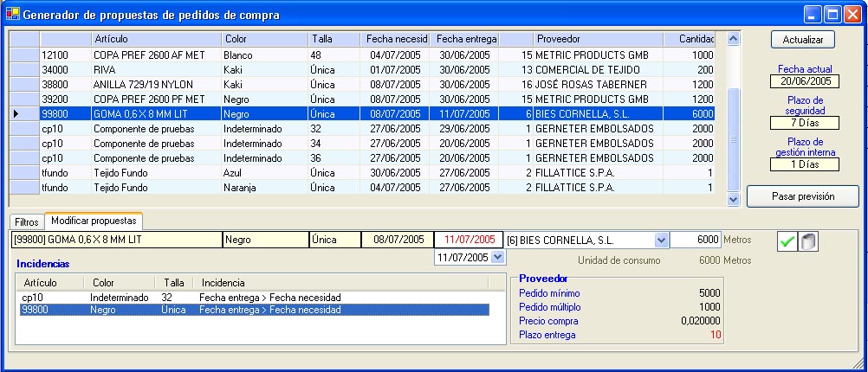Select the Modificar propuestas tab
This screenshot has width=868, height=372.
[x=94, y=221]
